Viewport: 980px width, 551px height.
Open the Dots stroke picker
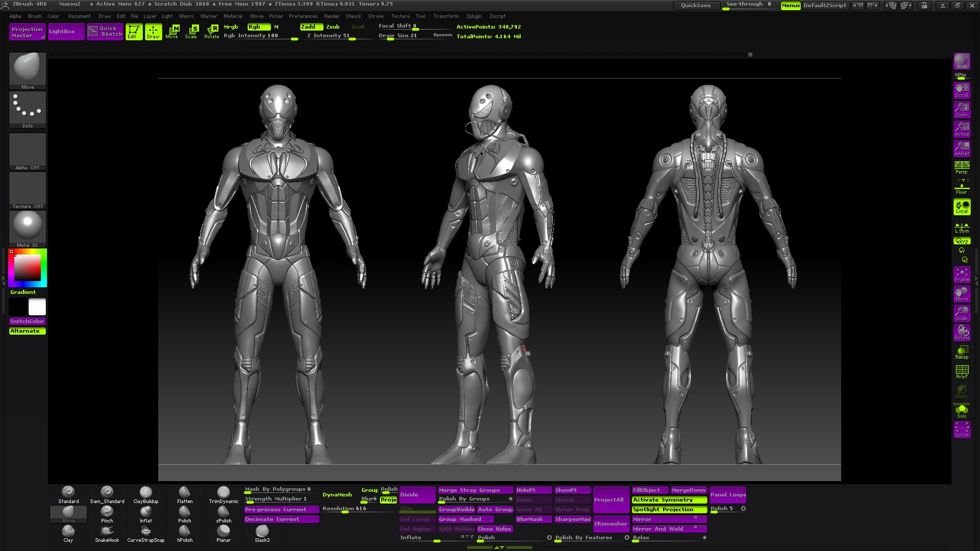(28, 110)
